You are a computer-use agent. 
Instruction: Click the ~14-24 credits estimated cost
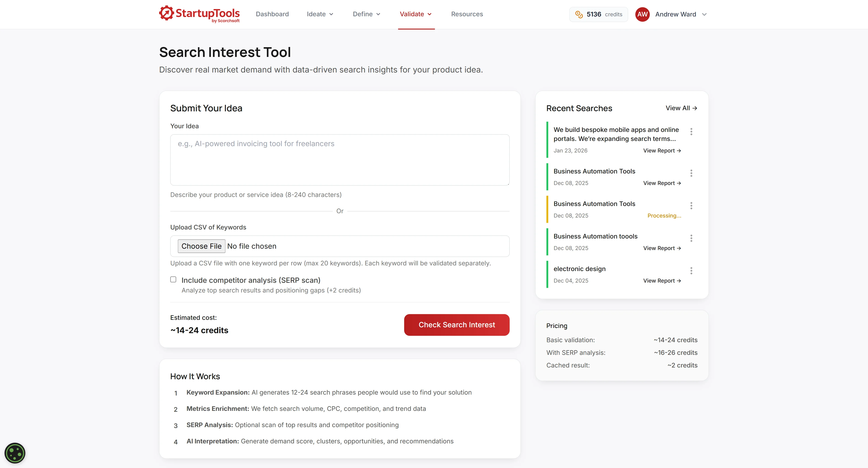199,330
